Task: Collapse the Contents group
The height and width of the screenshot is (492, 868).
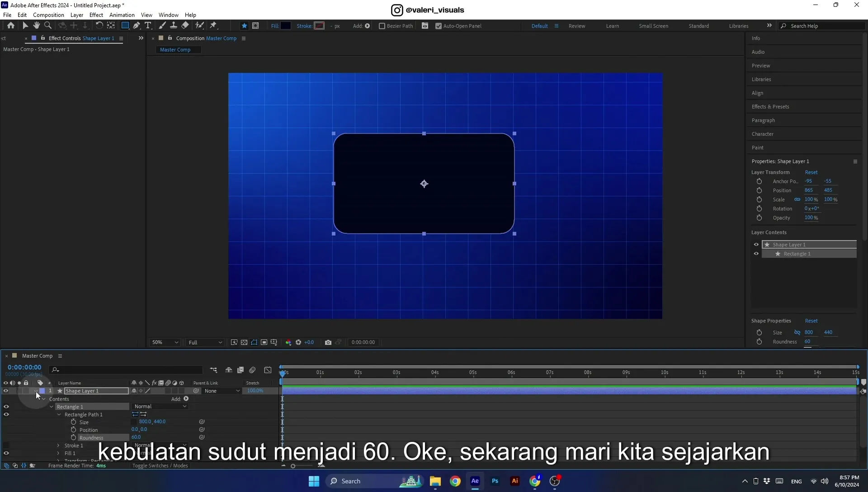Action: (43, 399)
